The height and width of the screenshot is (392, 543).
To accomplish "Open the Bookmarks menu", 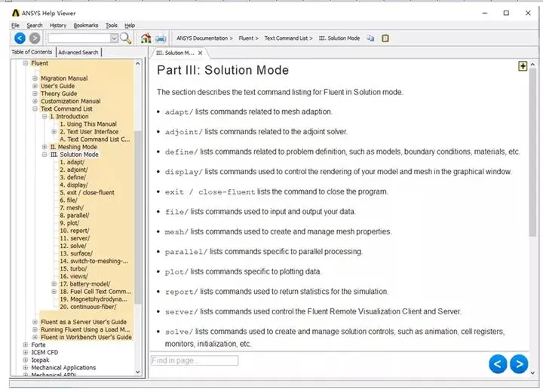I will (86, 26).
